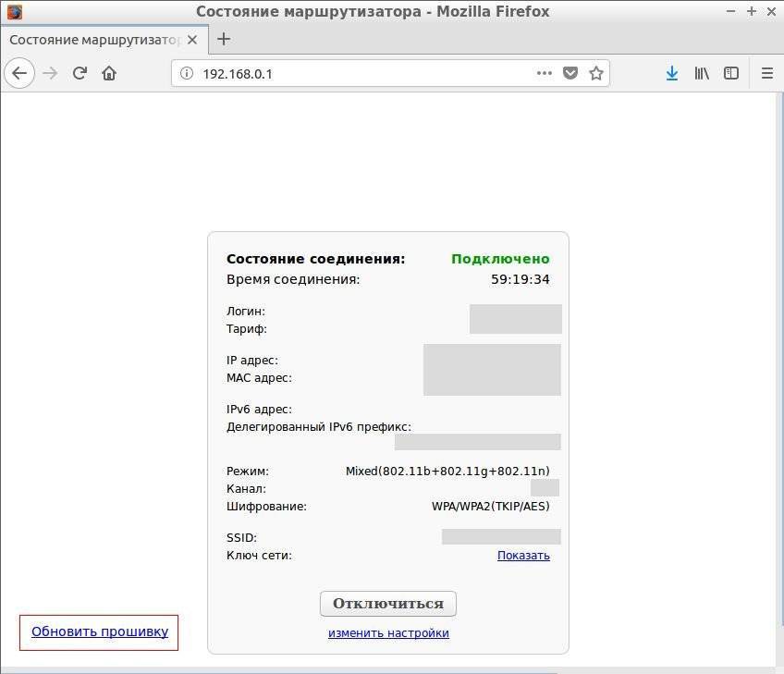Follow the "Обновить прошивку" link
Image resolution: width=784 pixels, height=674 pixels.
(100, 632)
